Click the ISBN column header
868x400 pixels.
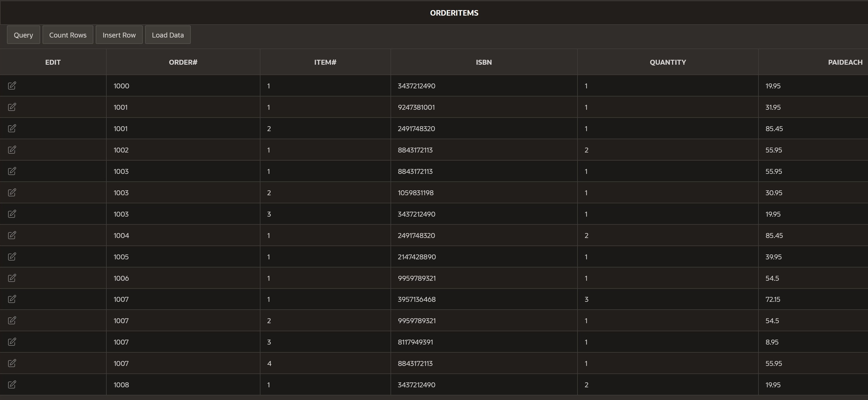484,62
